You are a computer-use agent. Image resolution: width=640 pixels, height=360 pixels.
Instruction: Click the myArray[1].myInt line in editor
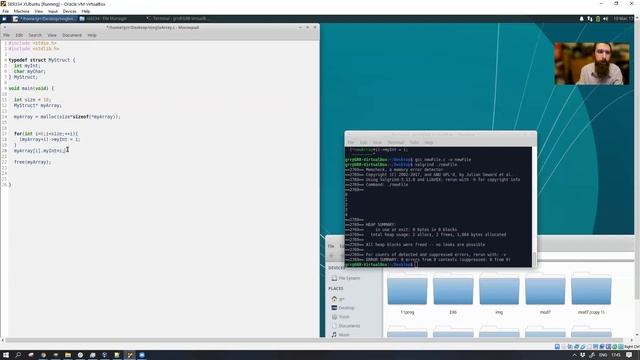coord(40,151)
